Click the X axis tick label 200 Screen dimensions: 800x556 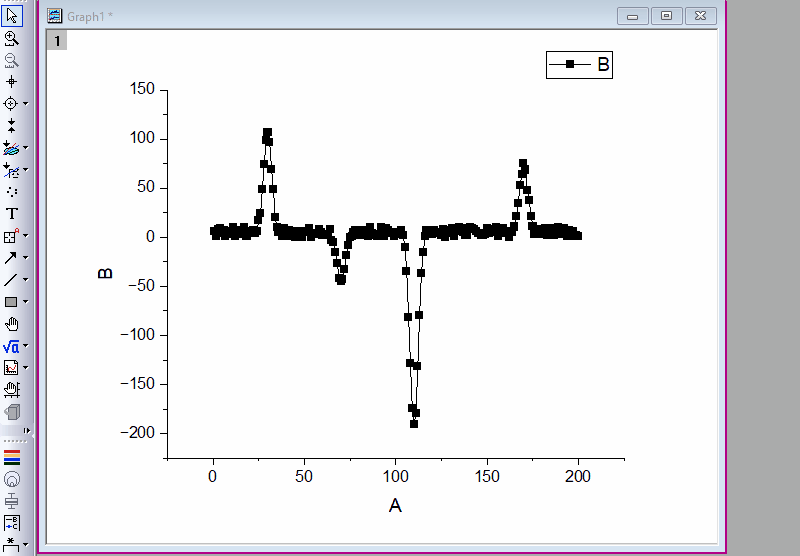coord(578,476)
